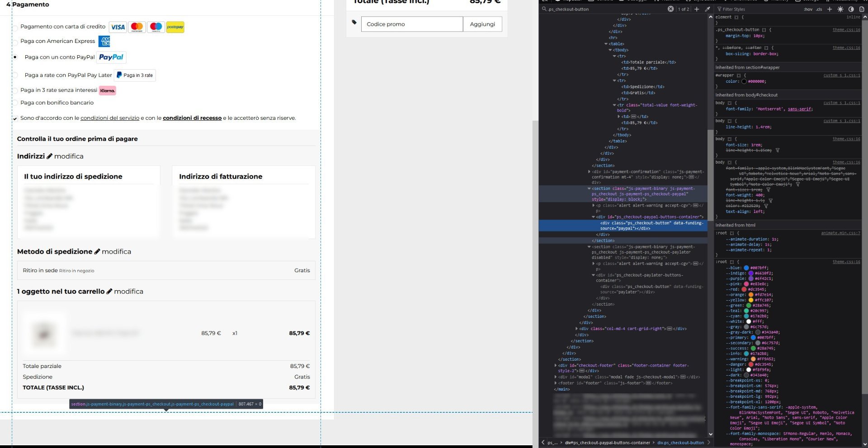Click the Klarna badge

pos(108,90)
